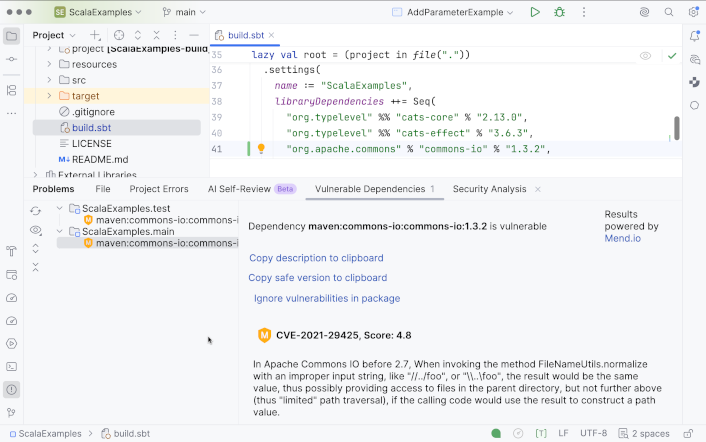
Task: Open IDE settings gear
Action: (x=693, y=12)
